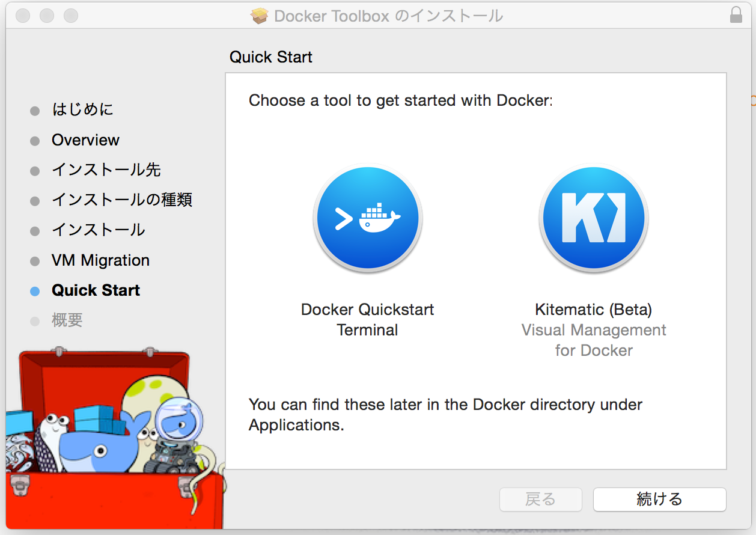
Task: Select the インストール step in sidebar
Action: click(x=99, y=230)
